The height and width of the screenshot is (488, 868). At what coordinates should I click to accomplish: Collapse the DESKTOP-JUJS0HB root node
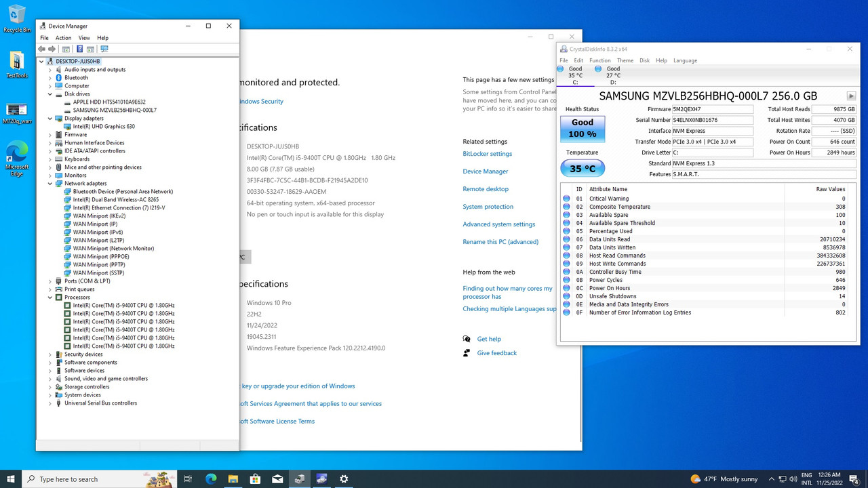[41, 62]
